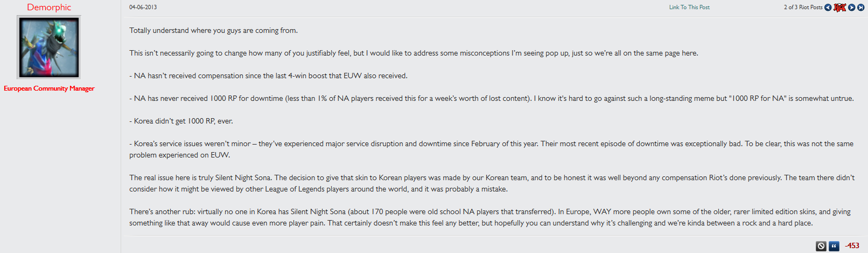Click the '2 of 3 Riot Posts' label
Viewport: 868px width, 253px height.
(803, 7)
